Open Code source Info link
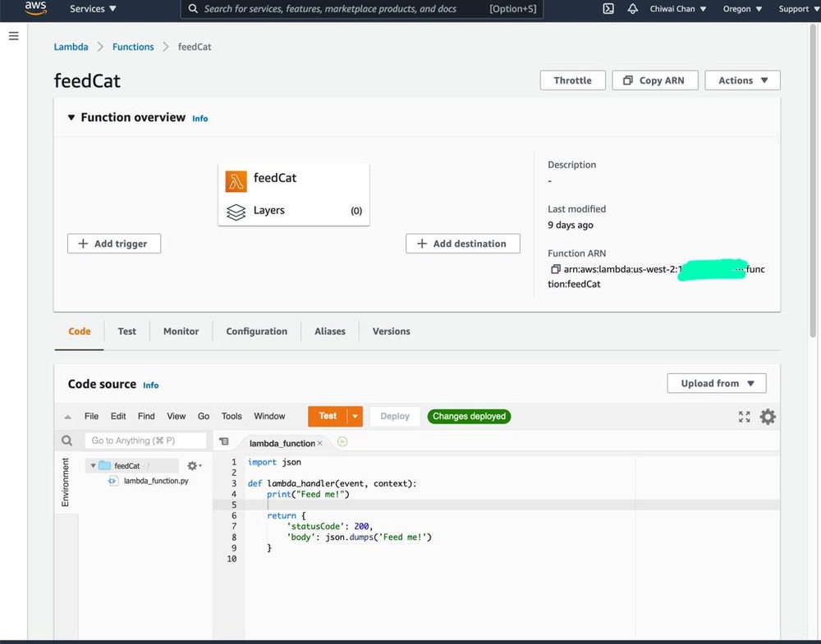821x644 pixels. click(151, 385)
